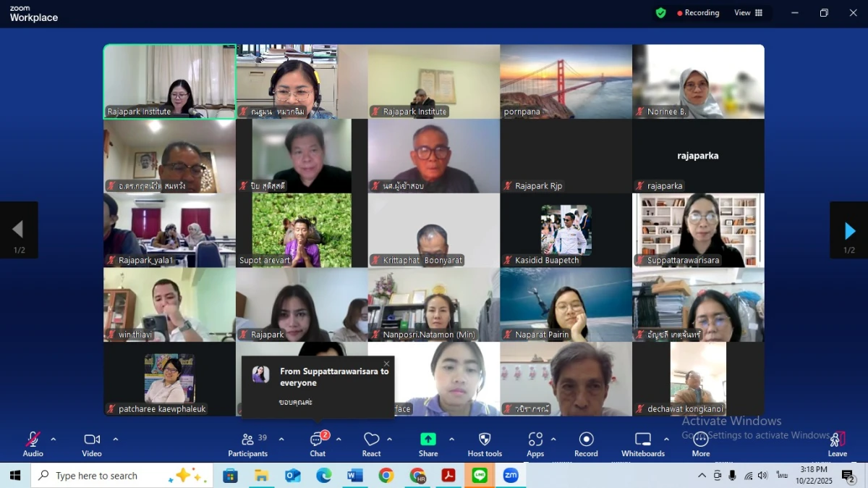Expand audio options arrow next to Audio

(53, 439)
